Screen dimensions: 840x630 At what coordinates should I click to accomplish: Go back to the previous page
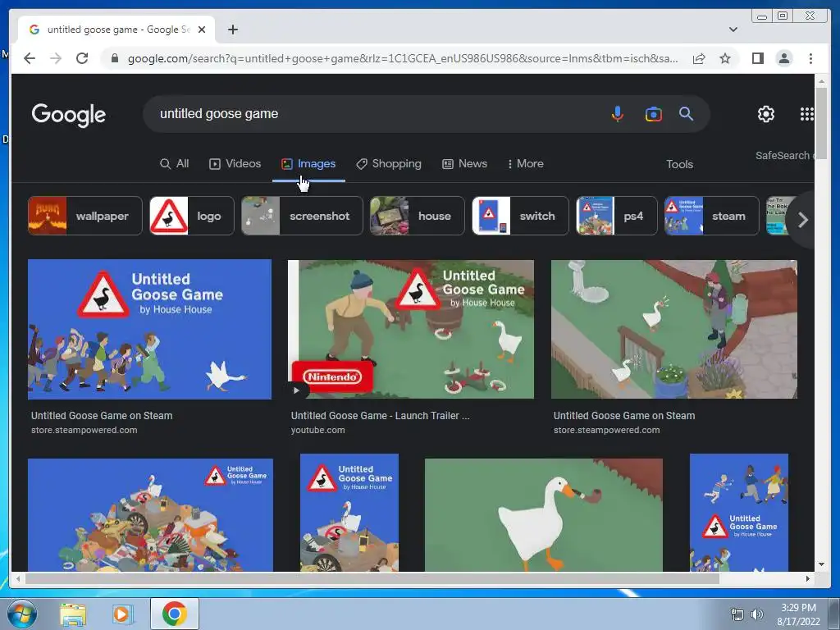point(30,58)
